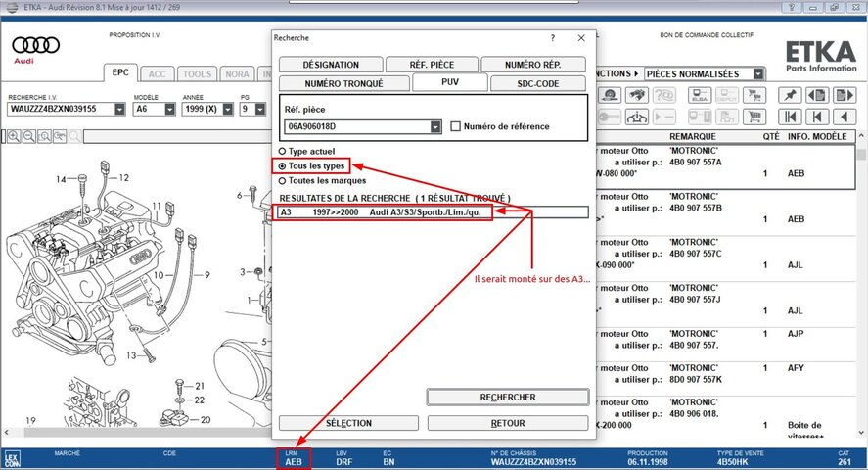Open the double shopping cart icon
This screenshot has width=868, height=470.
(x=754, y=95)
